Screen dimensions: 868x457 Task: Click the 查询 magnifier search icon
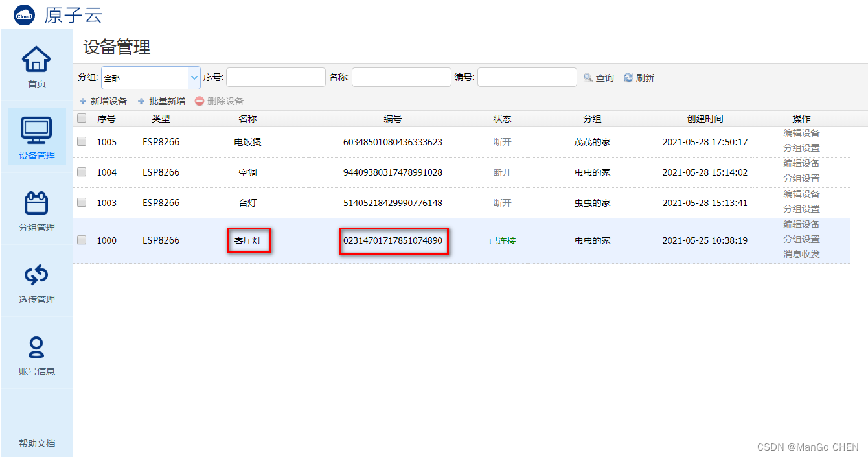coord(588,78)
